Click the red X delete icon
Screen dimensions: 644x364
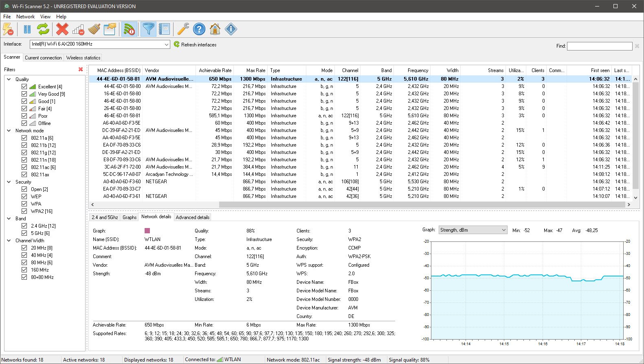pyautogui.click(x=62, y=29)
